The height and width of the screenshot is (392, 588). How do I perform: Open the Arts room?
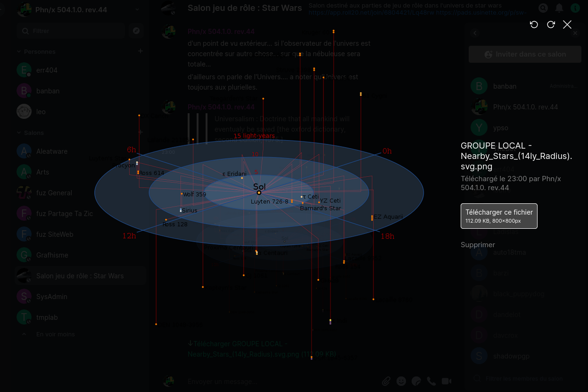[80, 172]
